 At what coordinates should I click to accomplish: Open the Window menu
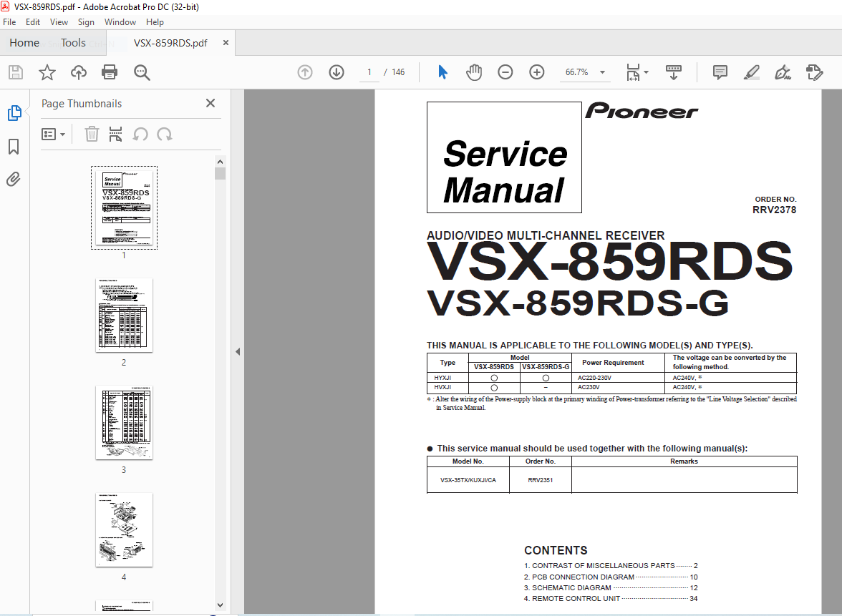[120, 22]
